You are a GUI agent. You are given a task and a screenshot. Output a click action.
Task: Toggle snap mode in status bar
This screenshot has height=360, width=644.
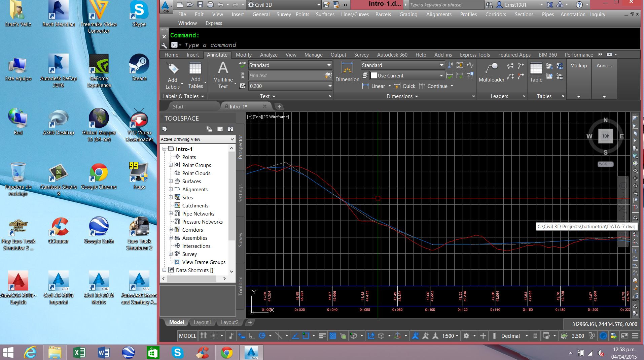click(213, 336)
